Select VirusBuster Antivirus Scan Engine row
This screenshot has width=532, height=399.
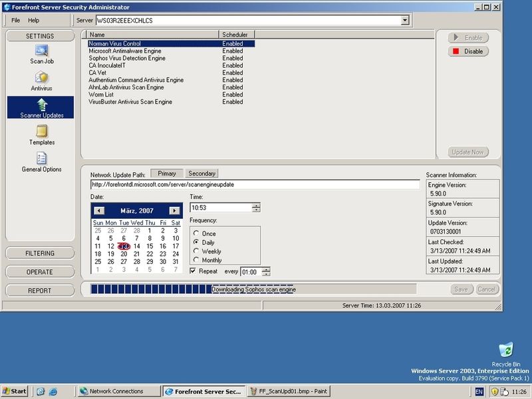[172, 102]
